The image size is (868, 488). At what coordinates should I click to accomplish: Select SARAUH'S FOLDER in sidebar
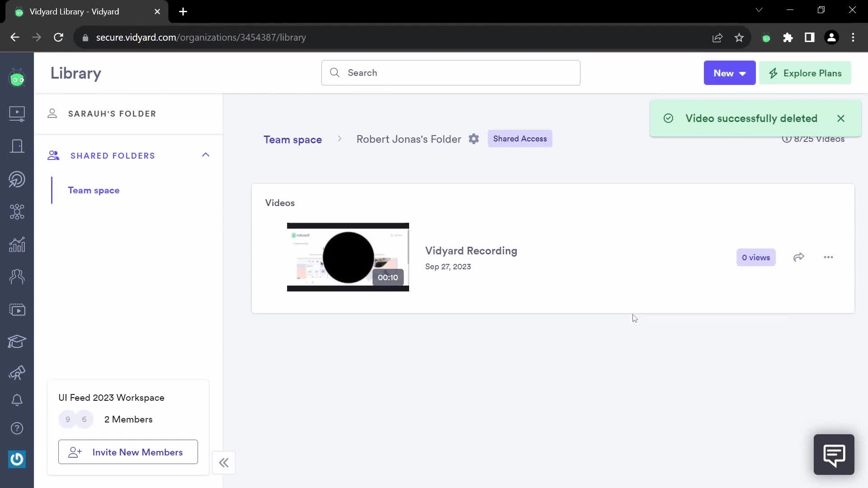(x=113, y=114)
